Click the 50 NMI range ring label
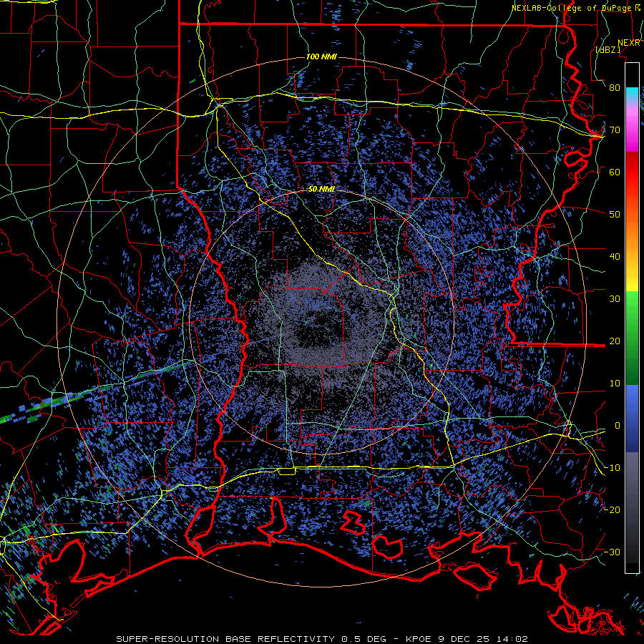Screen dimensions: 644x644 (x=321, y=189)
